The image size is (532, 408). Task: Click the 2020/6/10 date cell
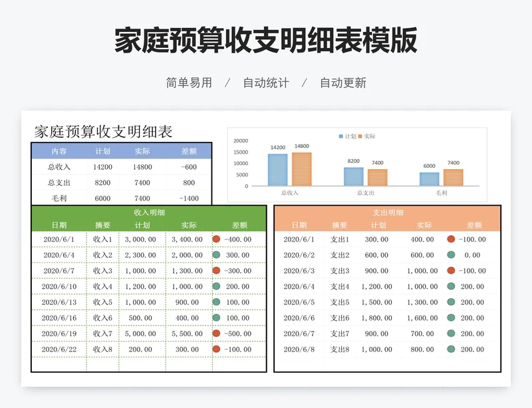point(59,286)
